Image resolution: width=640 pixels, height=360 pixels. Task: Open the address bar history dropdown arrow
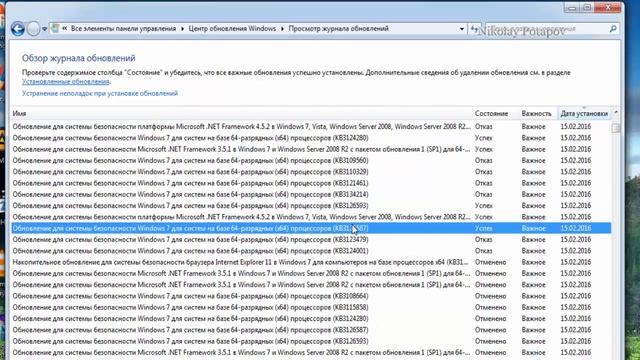pos(462,29)
